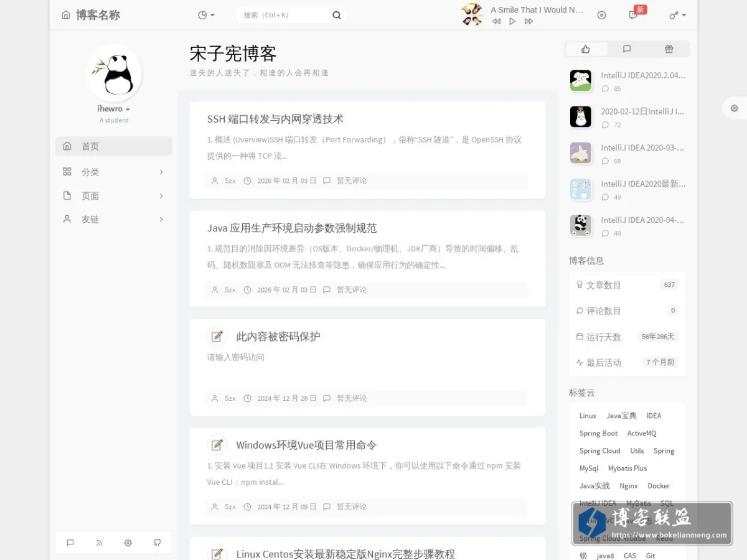The height and width of the screenshot is (560, 747).
Task: Click the 分类 grid icon
Action: (67, 172)
